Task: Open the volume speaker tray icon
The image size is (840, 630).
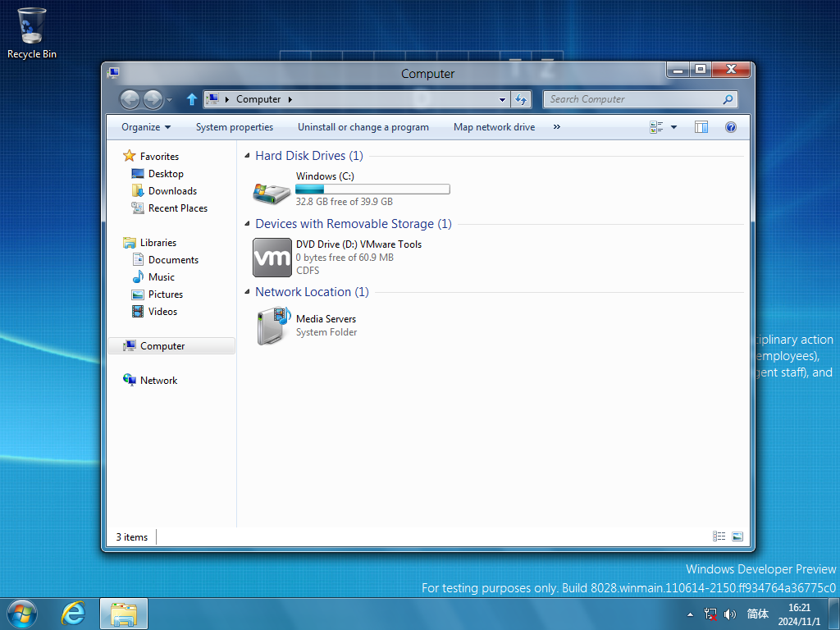Action: click(x=730, y=614)
